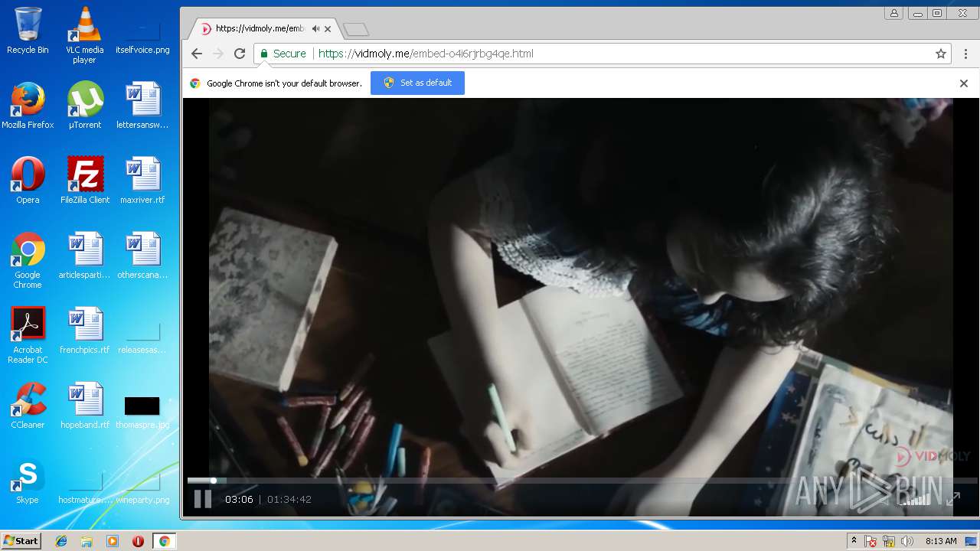Open the Recycle Bin desktop icon
This screenshot has height=551, width=980.
(x=28, y=31)
